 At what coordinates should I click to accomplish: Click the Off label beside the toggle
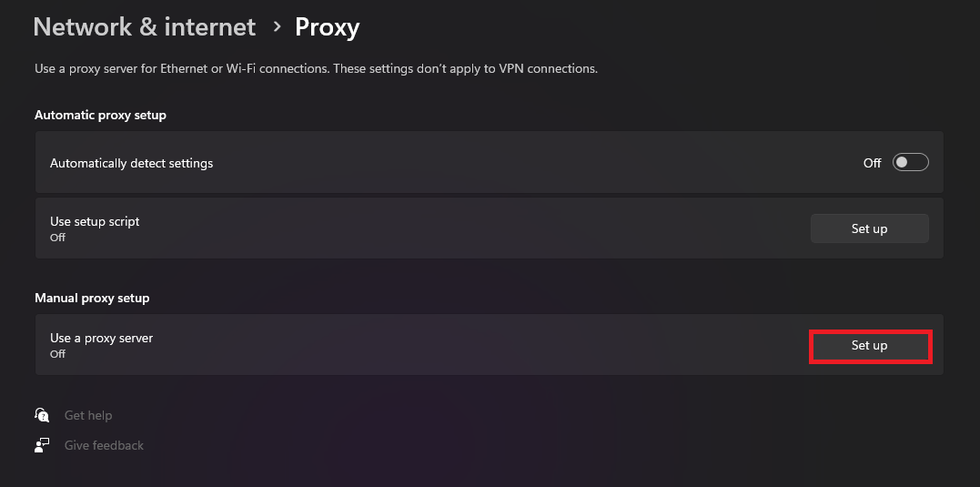pyautogui.click(x=872, y=163)
